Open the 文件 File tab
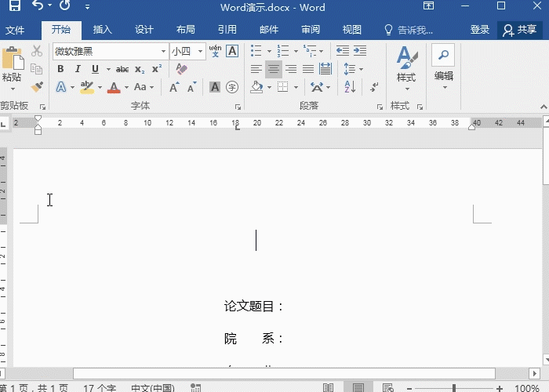 15,30
